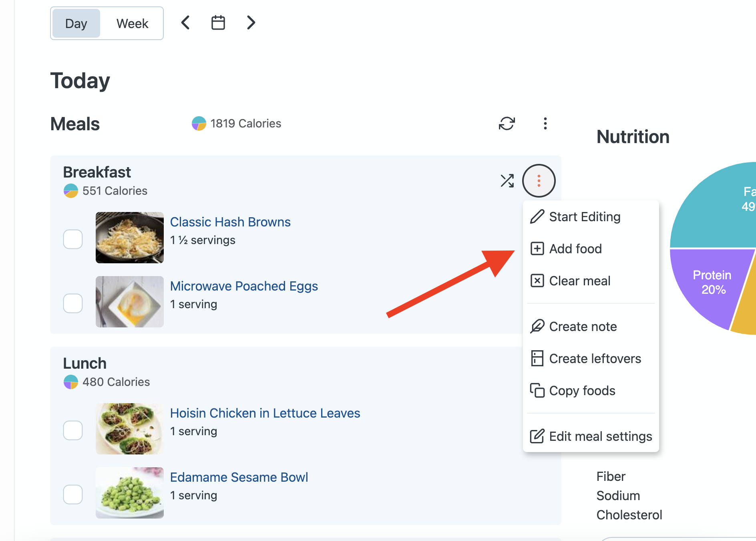Check off Classic Hash Browns
756x541 pixels.
[73, 239]
